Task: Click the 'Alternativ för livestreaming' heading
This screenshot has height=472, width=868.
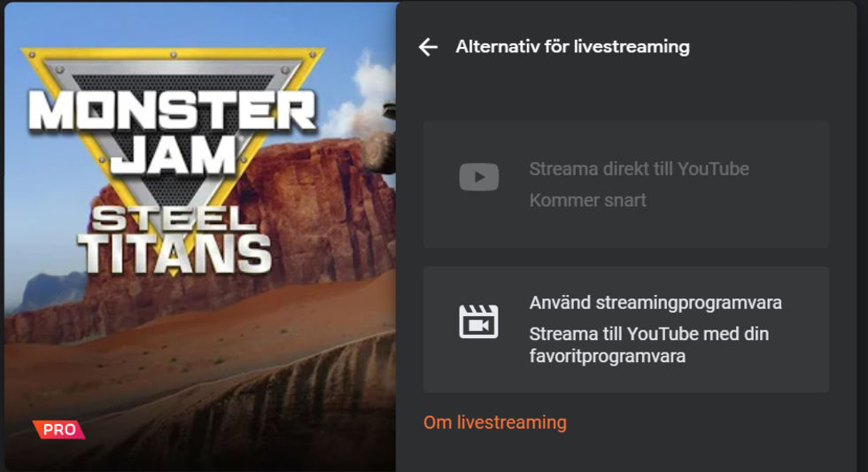Action: pos(572,46)
